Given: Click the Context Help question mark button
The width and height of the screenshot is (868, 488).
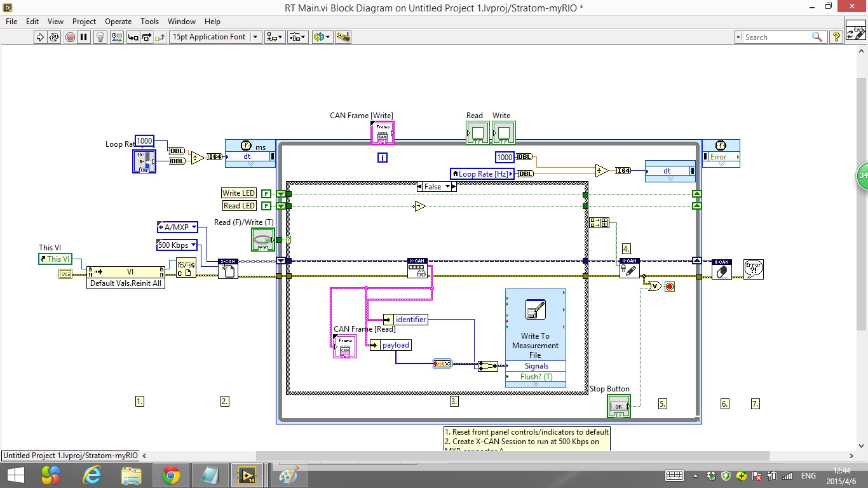Looking at the screenshot, I should [x=837, y=37].
